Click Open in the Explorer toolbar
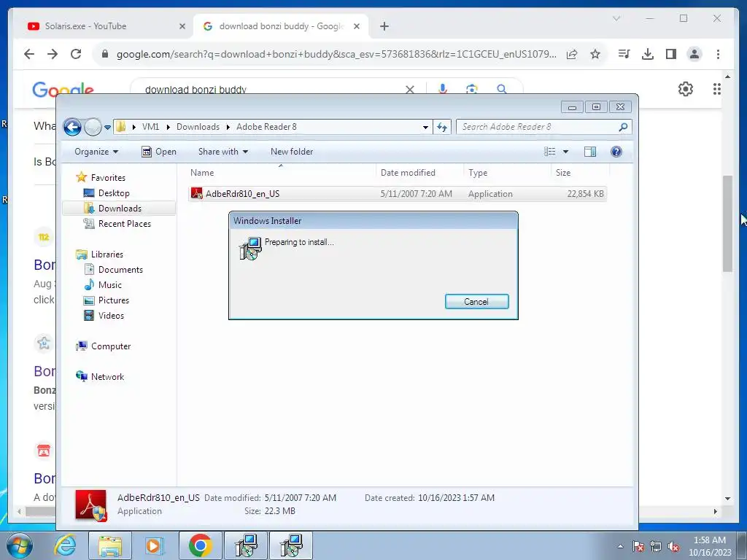Screen dimensions: 747x560 159,152
